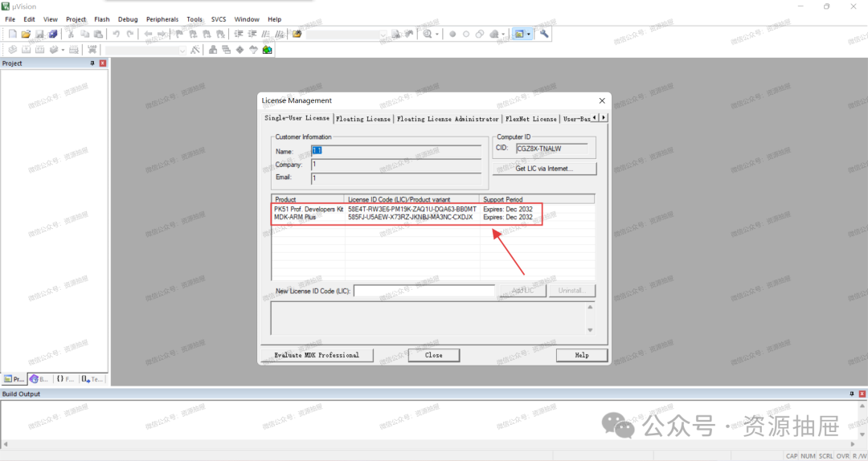Viewport: 868px width, 461px height.
Task: Switch to Books tab in Project panel
Action: [39, 379]
